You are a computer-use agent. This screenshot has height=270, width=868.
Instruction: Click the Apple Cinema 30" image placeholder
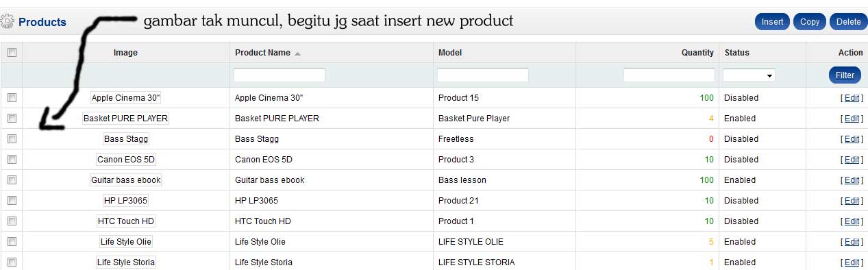coord(126,98)
